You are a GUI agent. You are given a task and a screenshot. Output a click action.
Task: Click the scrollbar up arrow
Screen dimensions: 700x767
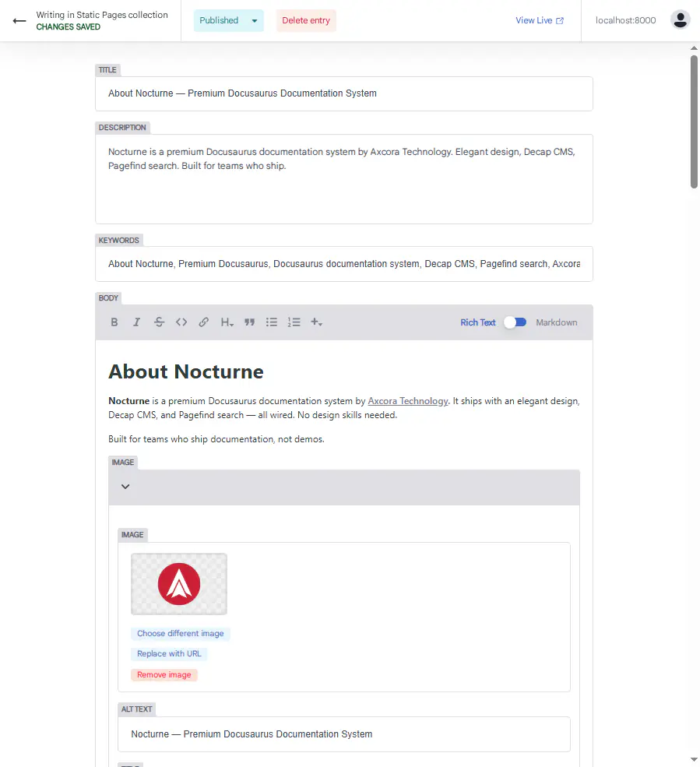coord(694,48)
